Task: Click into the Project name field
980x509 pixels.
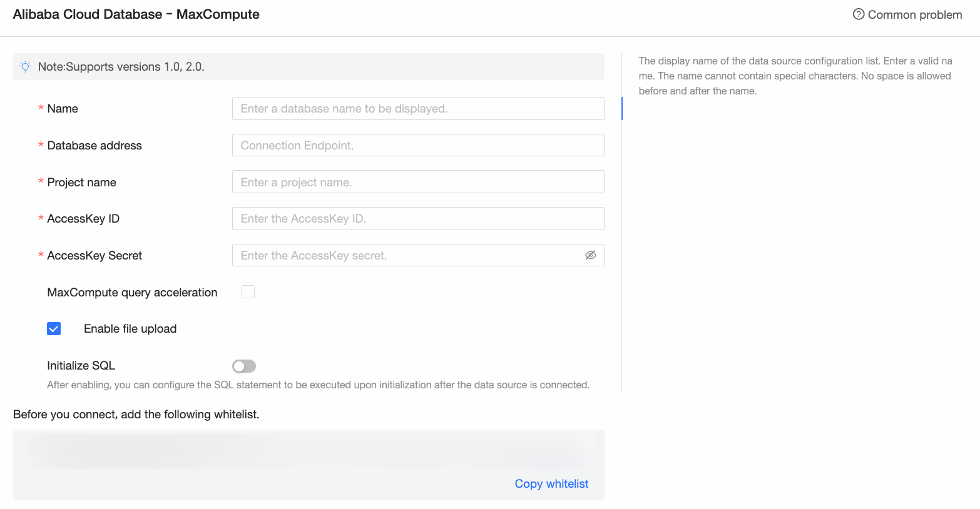Action: click(x=417, y=182)
